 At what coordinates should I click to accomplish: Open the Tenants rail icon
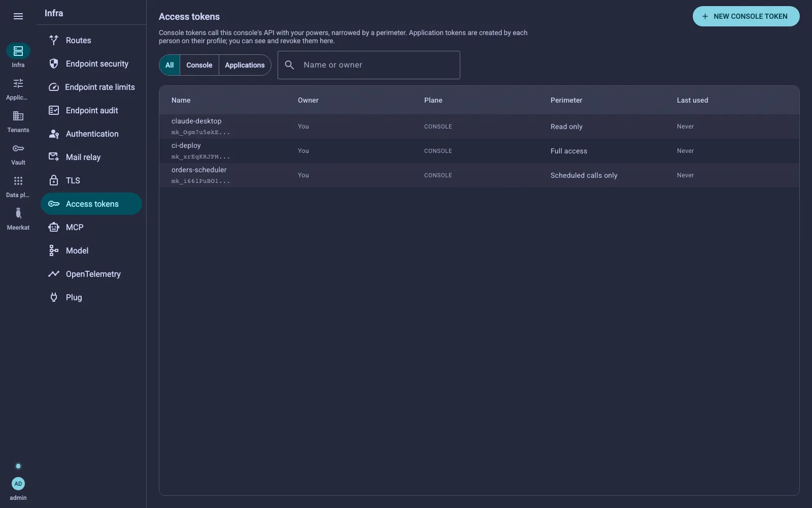pyautogui.click(x=18, y=116)
